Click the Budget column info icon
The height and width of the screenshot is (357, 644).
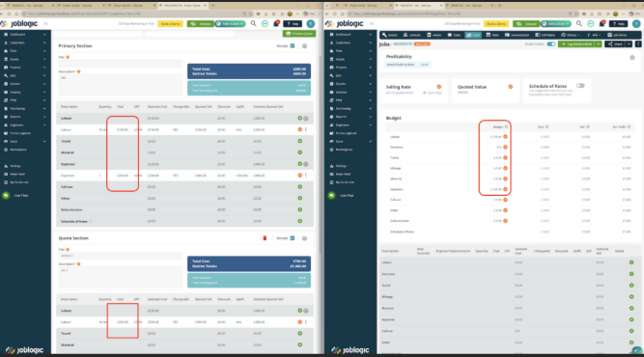[506, 126]
